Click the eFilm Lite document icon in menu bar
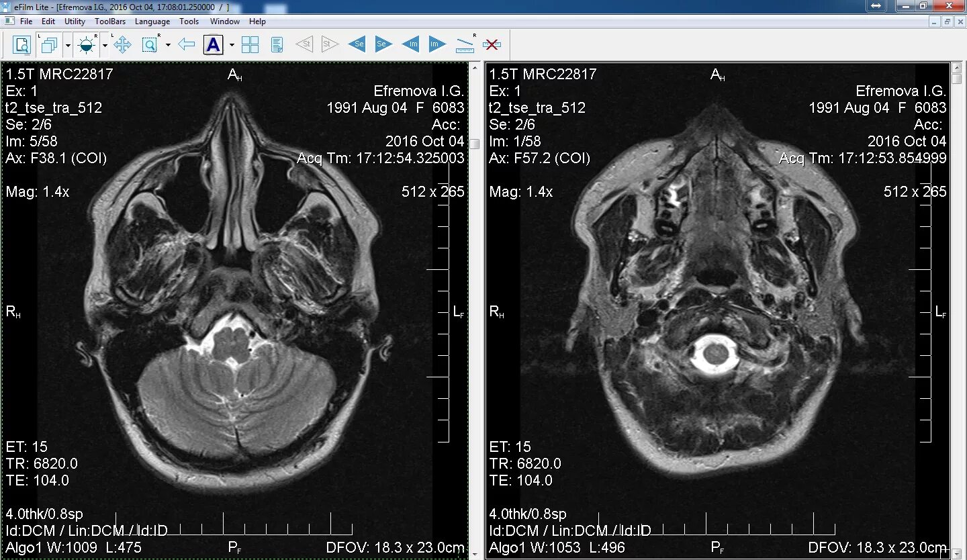Image resolution: width=967 pixels, height=560 pixels. pyautogui.click(x=8, y=21)
